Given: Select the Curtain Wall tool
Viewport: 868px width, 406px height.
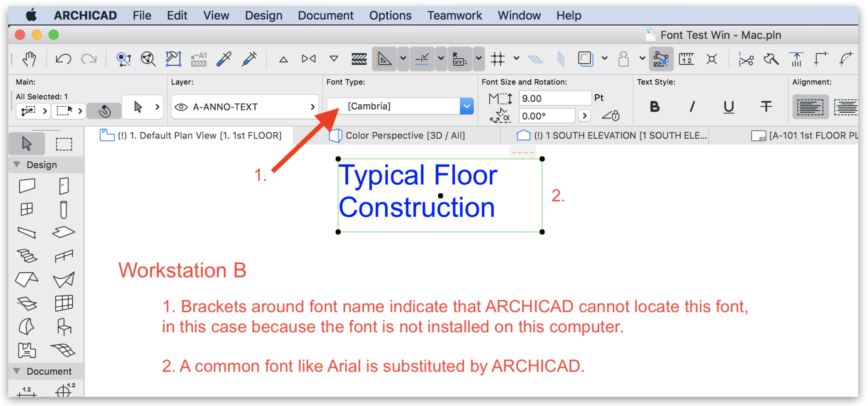Looking at the screenshot, I should point(64,303).
